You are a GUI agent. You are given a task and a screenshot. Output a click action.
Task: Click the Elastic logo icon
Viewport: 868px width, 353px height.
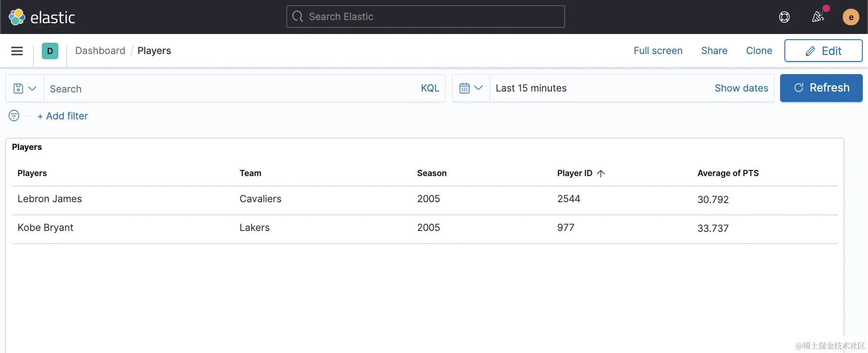click(x=17, y=17)
